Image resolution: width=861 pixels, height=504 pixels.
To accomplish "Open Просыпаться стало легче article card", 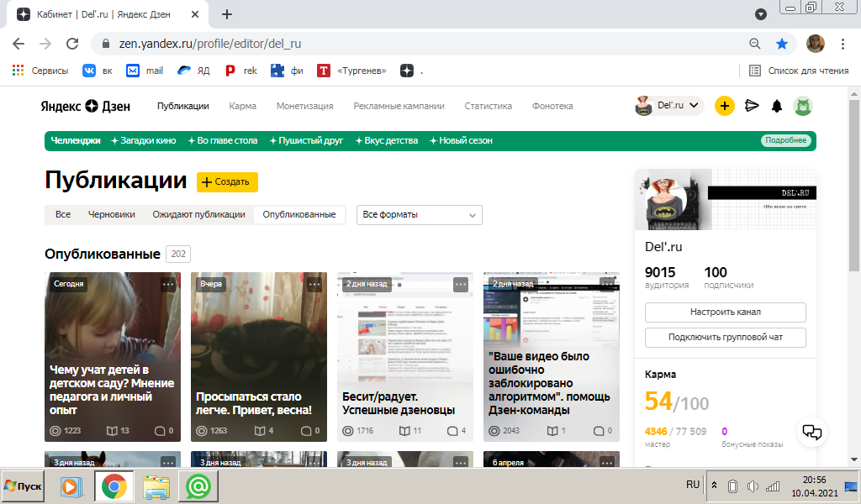I will (259, 357).
